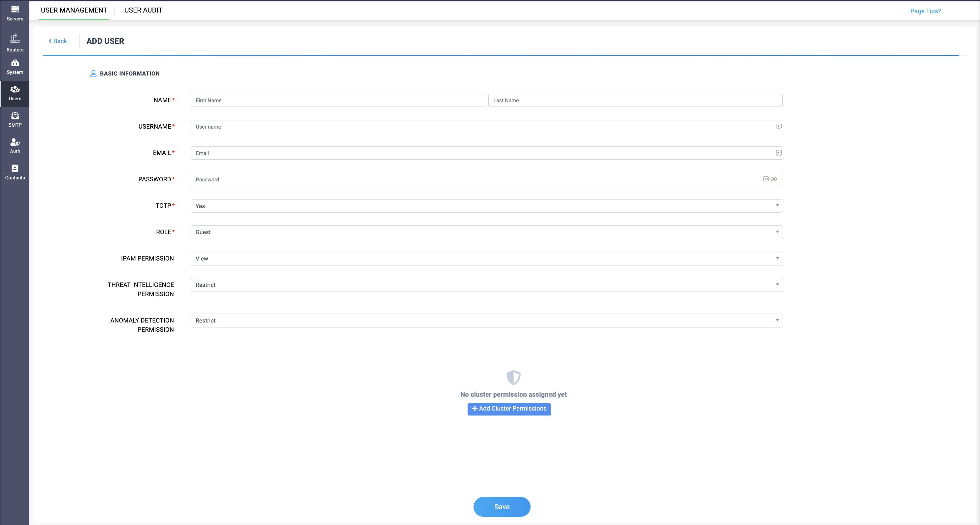
Task: Go to the System sidebar icon
Action: (15, 67)
